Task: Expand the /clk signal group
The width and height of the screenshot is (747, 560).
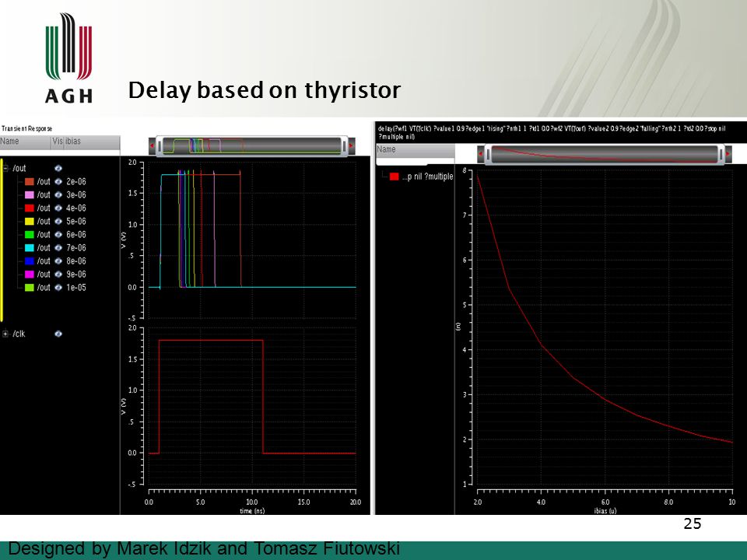Action: pos(5,334)
